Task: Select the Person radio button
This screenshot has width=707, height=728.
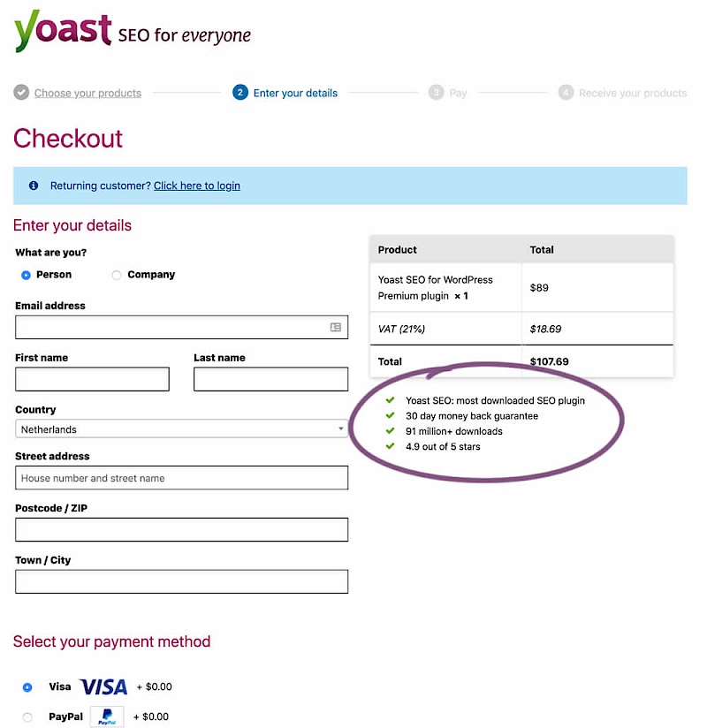Action: tap(27, 275)
